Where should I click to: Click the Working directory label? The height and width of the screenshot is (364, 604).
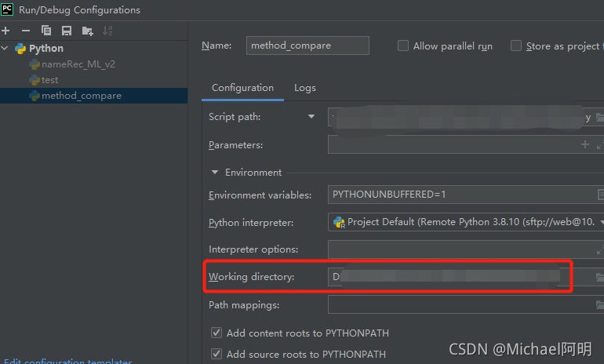252,277
